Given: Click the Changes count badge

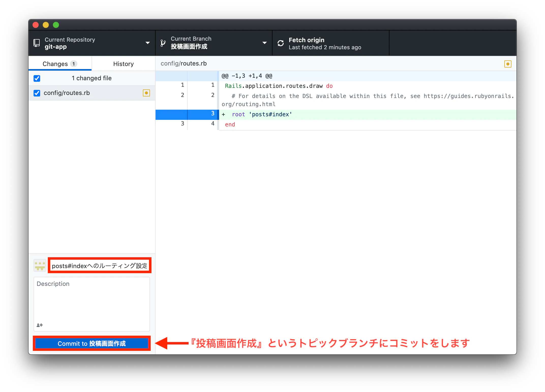Looking at the screenshot, I should coord(73,64).
